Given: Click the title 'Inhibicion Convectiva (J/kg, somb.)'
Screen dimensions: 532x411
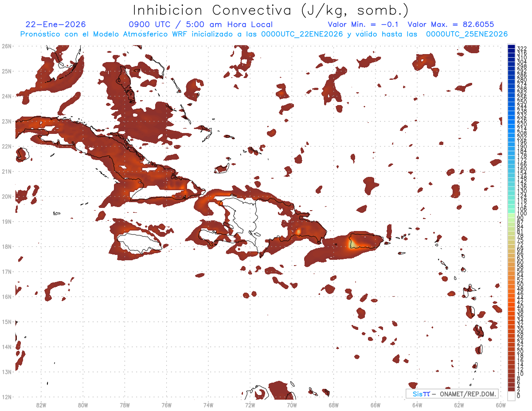Looking at the screenshot, I should (271, 10).
